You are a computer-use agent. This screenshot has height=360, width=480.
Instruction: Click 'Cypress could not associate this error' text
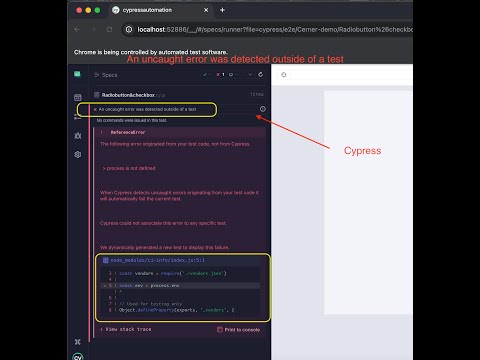[163, 223]
